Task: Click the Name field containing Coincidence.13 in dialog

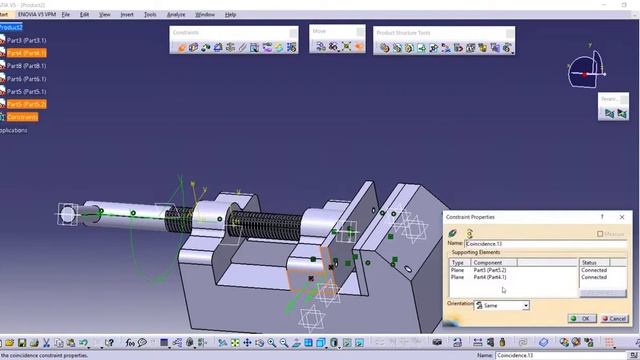Action: (x=546, y=244)
